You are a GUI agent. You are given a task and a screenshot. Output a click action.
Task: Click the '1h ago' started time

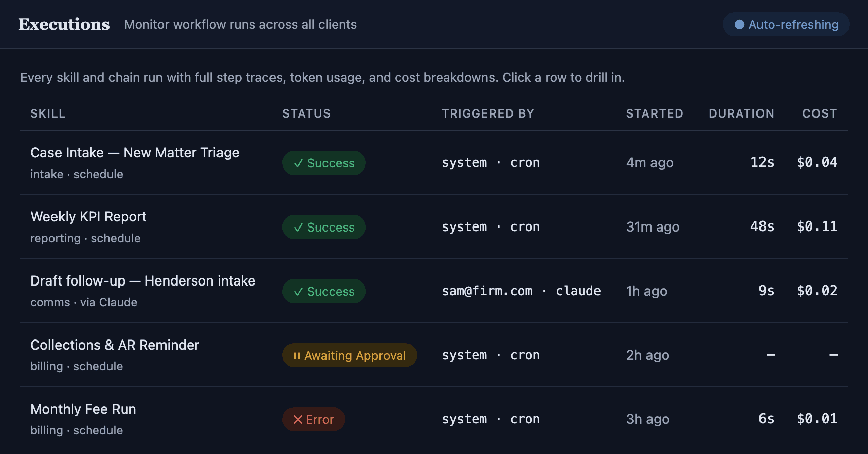646,291
